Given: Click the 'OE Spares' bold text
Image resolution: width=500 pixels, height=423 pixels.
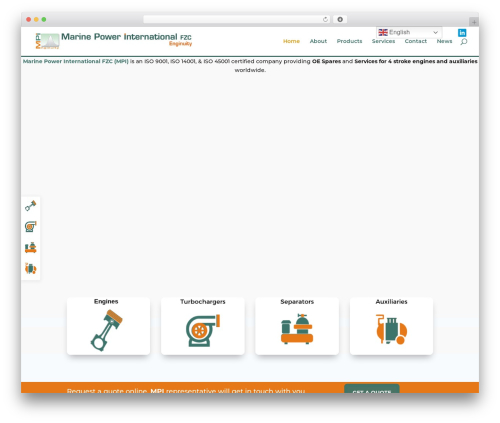Looking at the screenshot, I should coord(326,61).
